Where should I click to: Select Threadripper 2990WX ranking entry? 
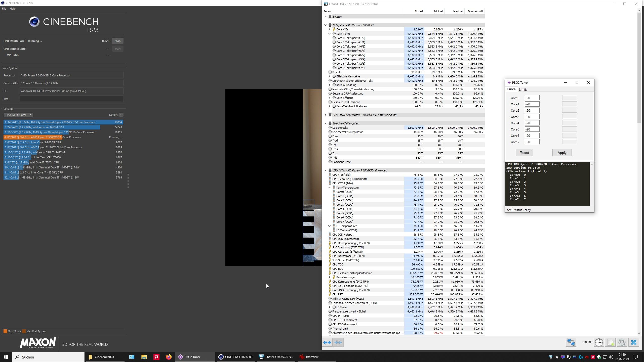click(x=63, y=122)
